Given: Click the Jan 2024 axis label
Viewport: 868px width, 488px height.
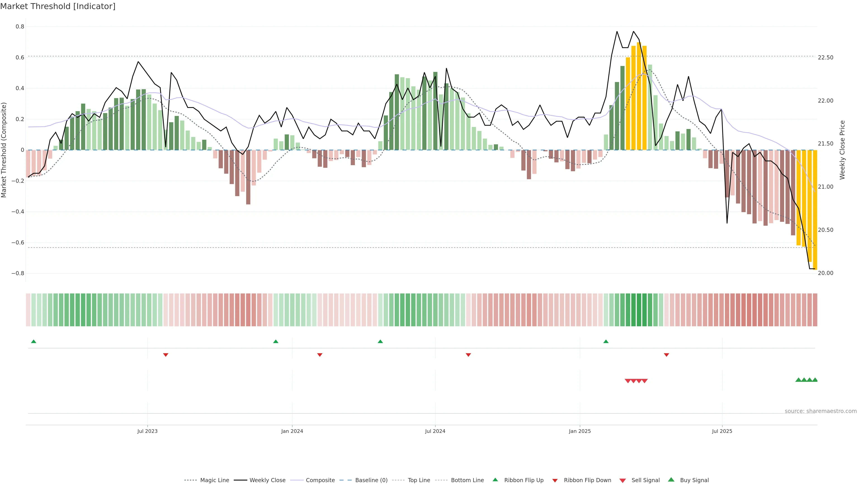Looking at the screenshot, I should click(292, 431).
